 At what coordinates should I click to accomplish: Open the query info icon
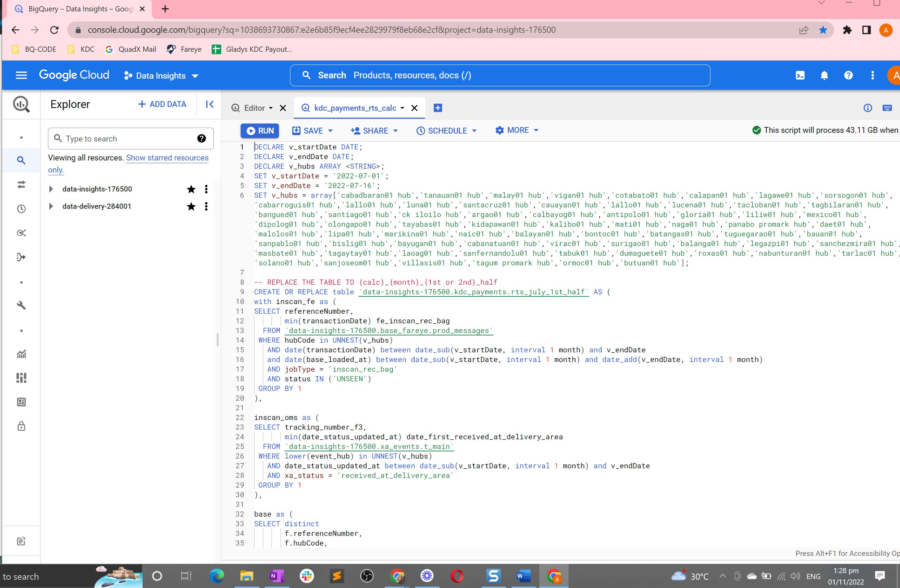pos(868,108)
